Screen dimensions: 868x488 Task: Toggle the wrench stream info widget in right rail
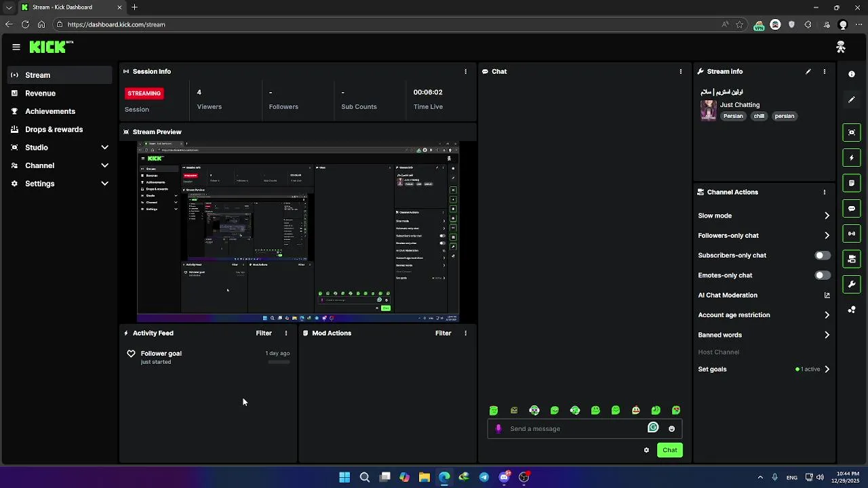(852, 284)
